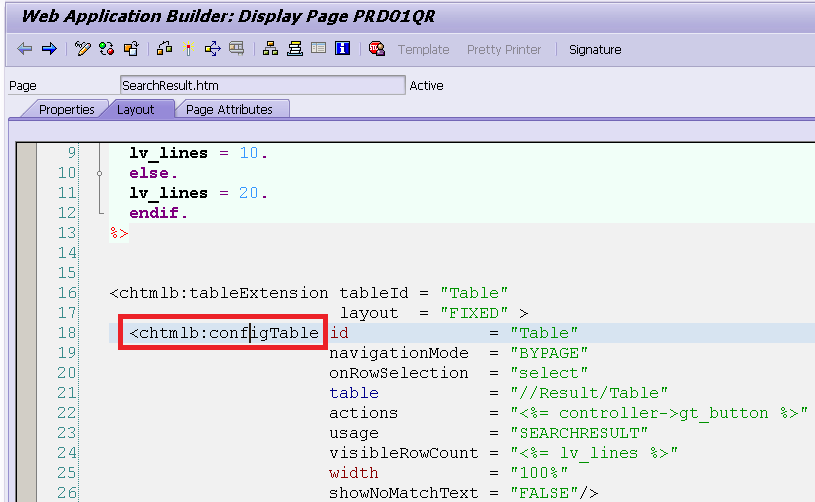
Task: Click the Active/Inactive traffic-light icon
Action: tap(107, 49)
